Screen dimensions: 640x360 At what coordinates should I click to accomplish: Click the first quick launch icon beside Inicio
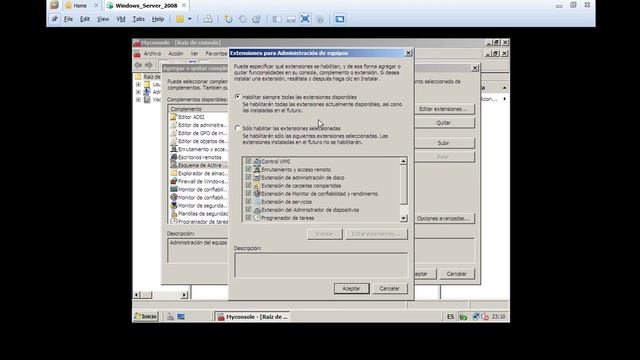(171, 317)
